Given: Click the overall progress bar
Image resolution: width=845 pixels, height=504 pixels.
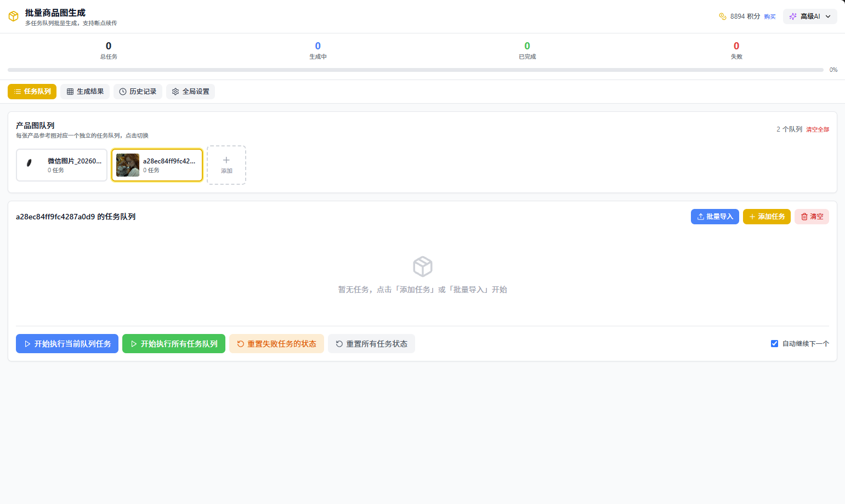Looking at the screenshot, I should tap(415, 70).
